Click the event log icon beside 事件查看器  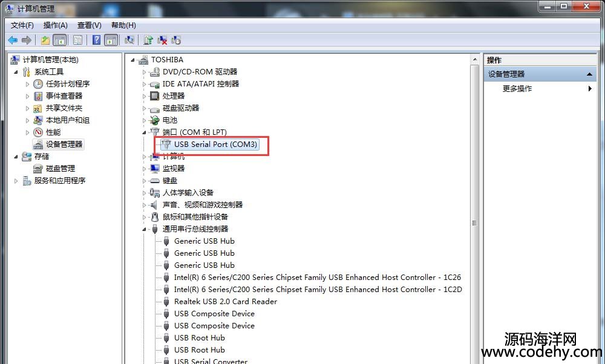[38, 96]
